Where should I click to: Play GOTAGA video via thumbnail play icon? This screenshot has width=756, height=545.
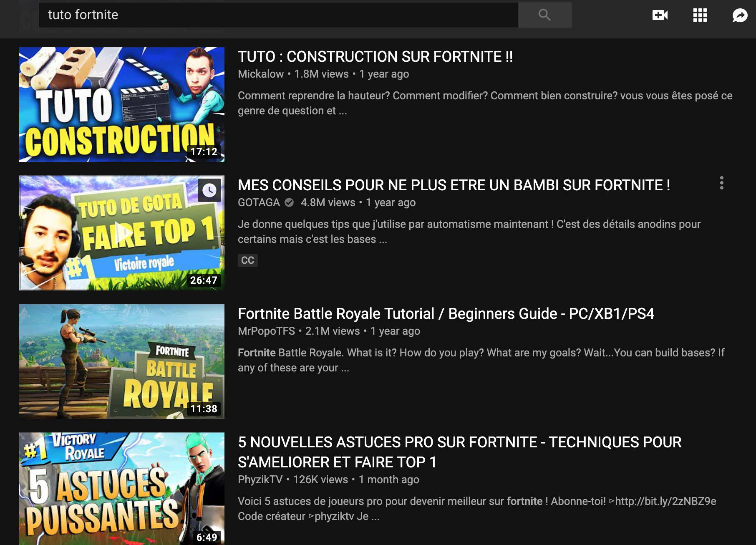point(123,233)
